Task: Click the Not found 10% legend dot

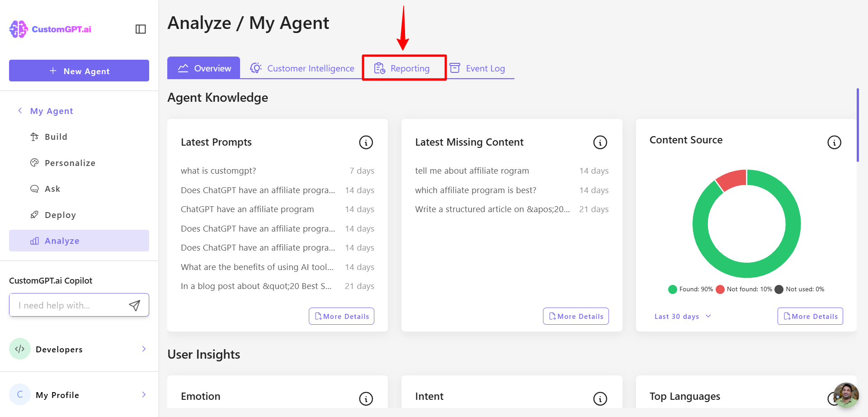Action: coord(720,289)
